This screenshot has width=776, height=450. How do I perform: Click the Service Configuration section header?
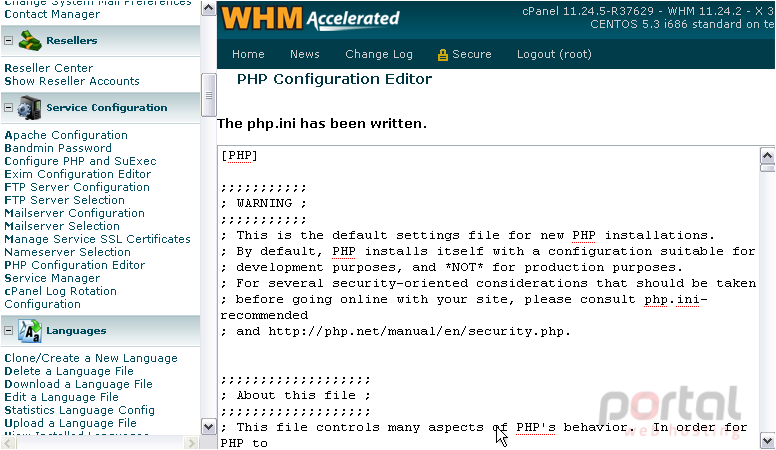click(x=100, y=107)
